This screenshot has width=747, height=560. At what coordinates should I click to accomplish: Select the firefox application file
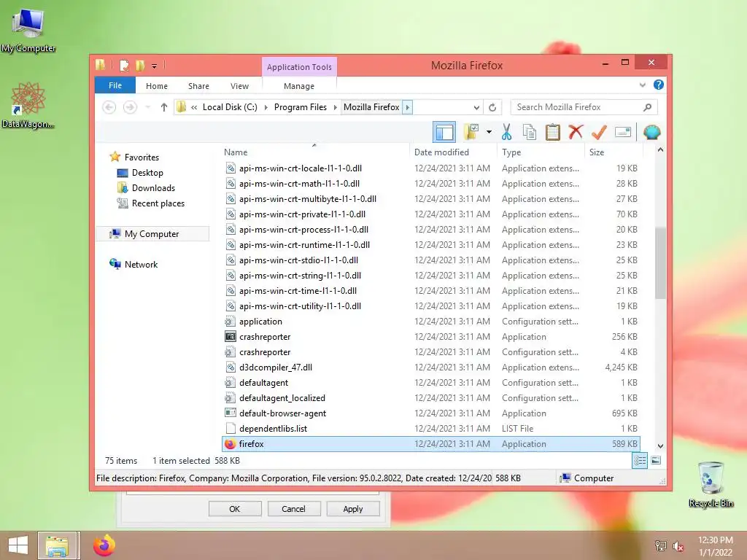430,444
